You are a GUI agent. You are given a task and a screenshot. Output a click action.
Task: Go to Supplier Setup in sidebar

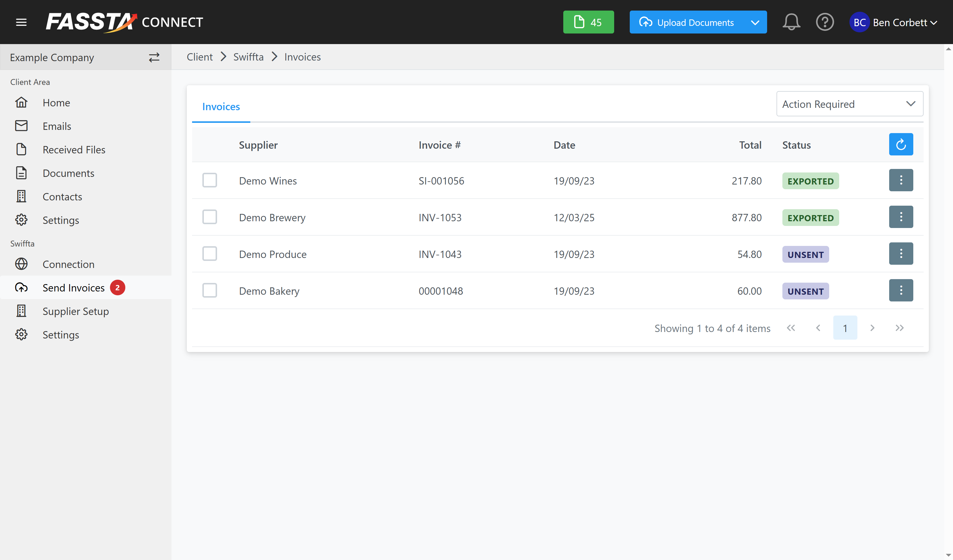[75, 311]
